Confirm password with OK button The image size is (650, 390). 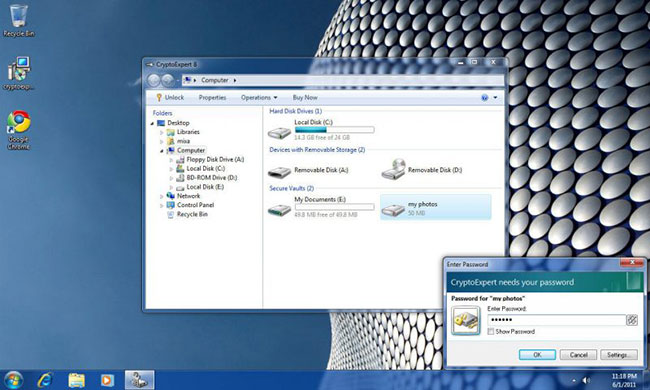[x=537, y=355]
